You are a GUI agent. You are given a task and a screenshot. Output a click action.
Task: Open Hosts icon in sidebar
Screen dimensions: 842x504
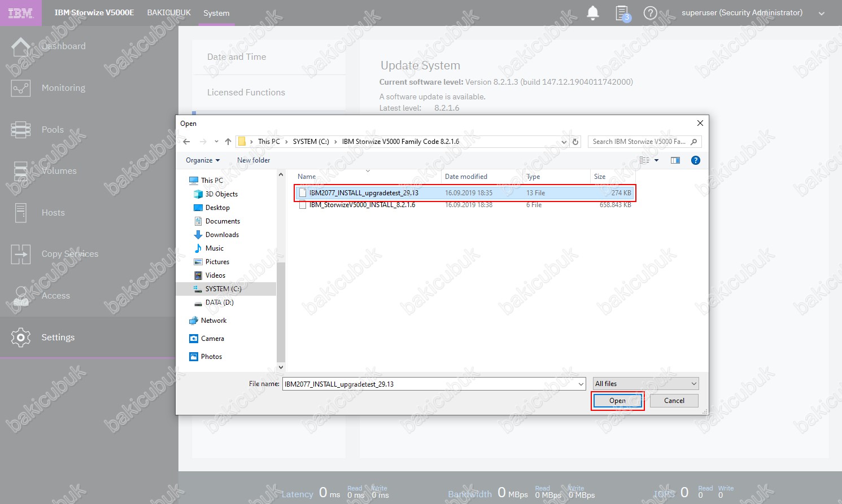[x=21, y=213]
